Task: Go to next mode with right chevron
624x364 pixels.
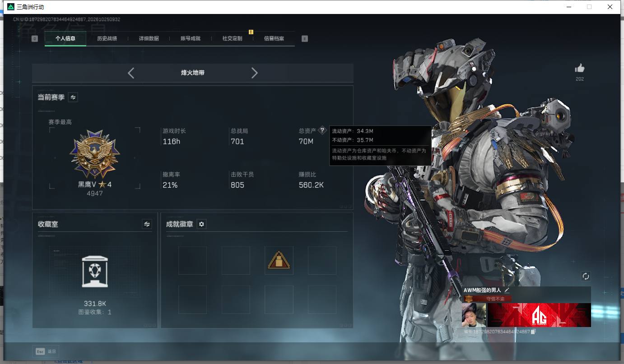Action: click(255, 73)
